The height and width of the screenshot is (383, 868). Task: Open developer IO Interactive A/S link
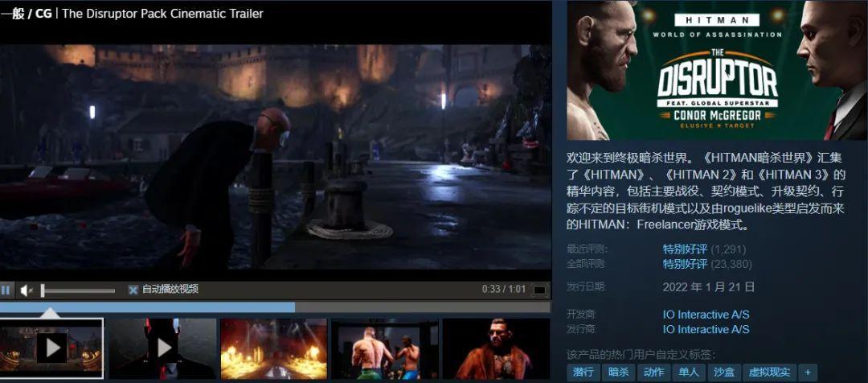[x=706, y=315]
